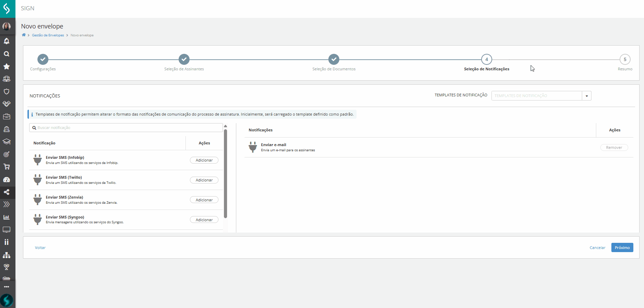
Task: Click Novo envelope breadcrumb text
Action: (82, 35)
